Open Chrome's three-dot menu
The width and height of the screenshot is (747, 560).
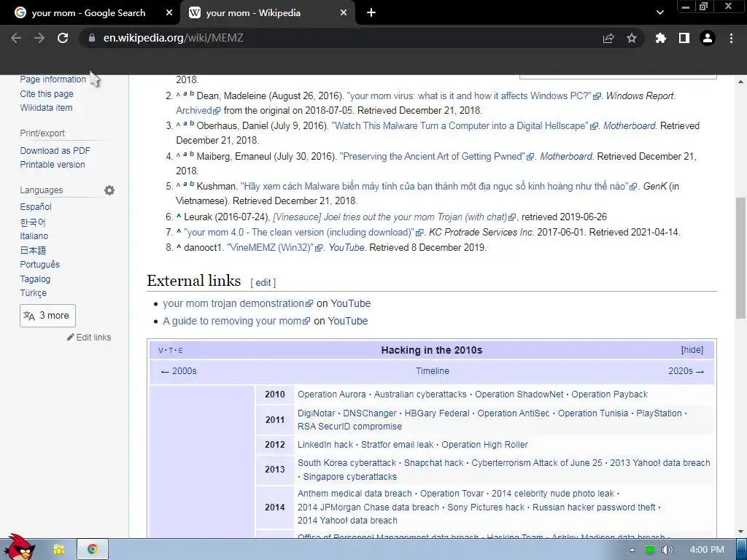731,38
